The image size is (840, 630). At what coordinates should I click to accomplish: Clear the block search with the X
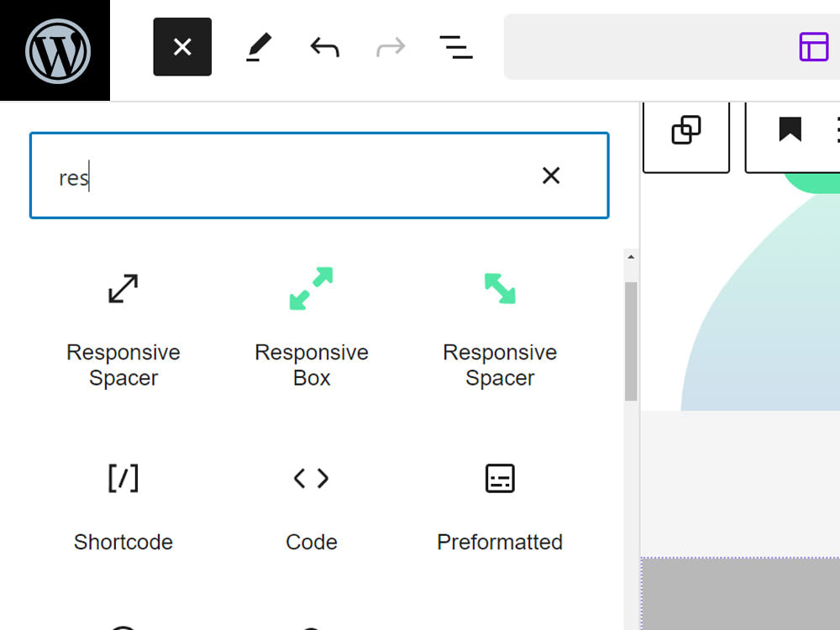click(551, 176)
